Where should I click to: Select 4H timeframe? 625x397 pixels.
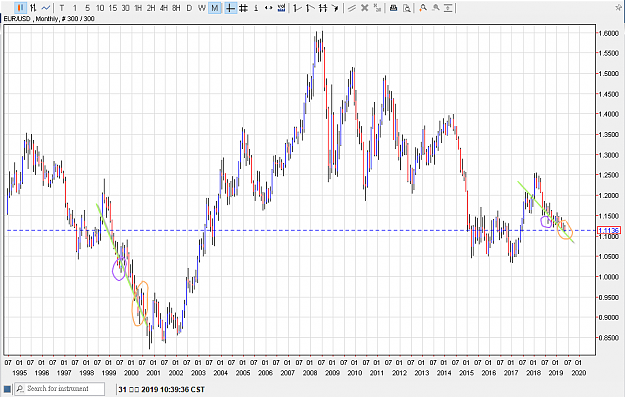(x=164, y=8)
